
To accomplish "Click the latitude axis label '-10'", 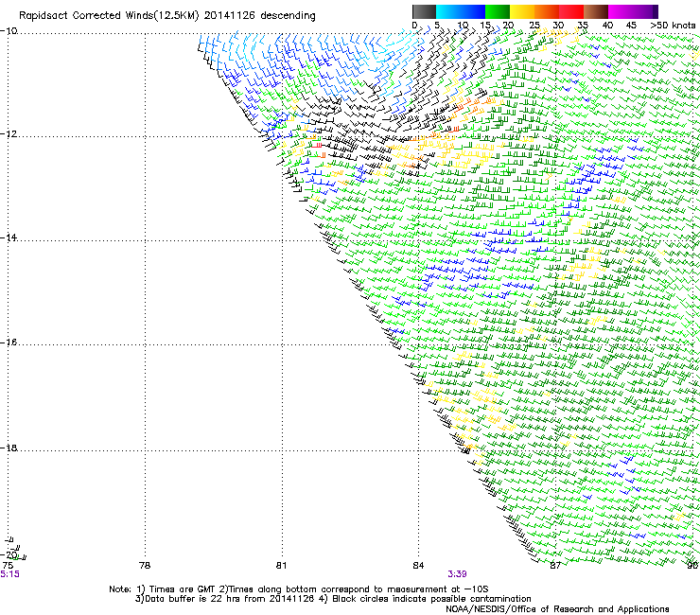I will tap(9, 31).
